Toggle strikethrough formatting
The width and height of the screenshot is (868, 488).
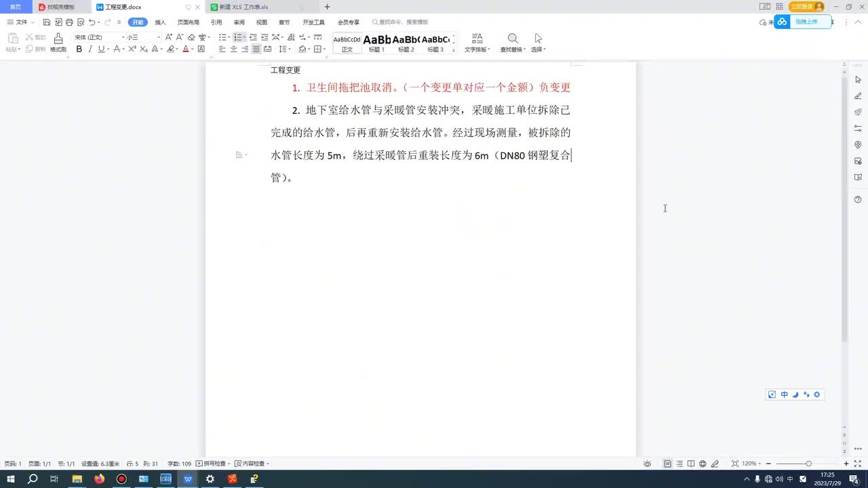coord(117,49)
